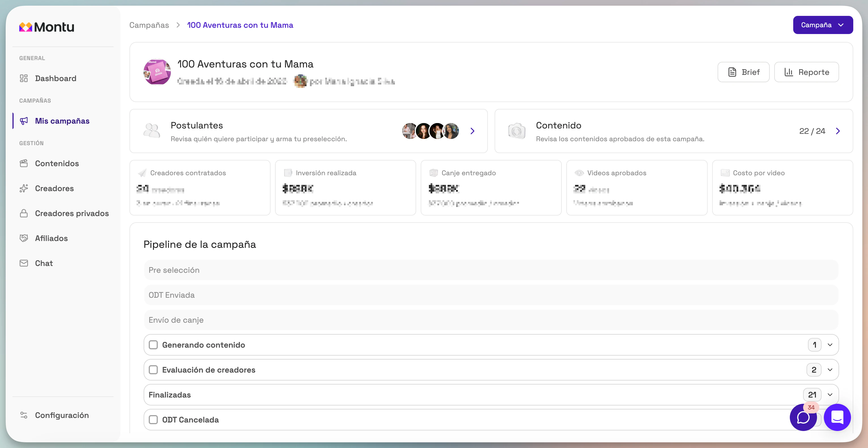Click the Pre selección pipeline stage
This screenshot has height=448, width=868.
tap(491, 270)
